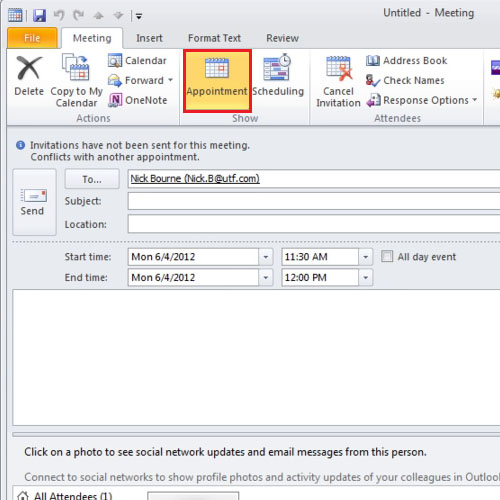Viewport: 500px width, 500px height.
Task: Open the End time date picker dropdown
Action: click(x=266, y=278)
